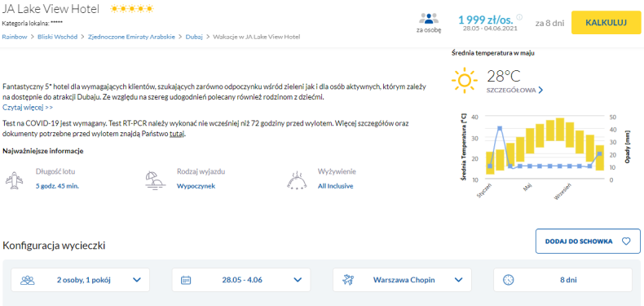Go to Bliski Wschód breadcrumb
This screenshot has width=644, height=306.
(58, 37)
